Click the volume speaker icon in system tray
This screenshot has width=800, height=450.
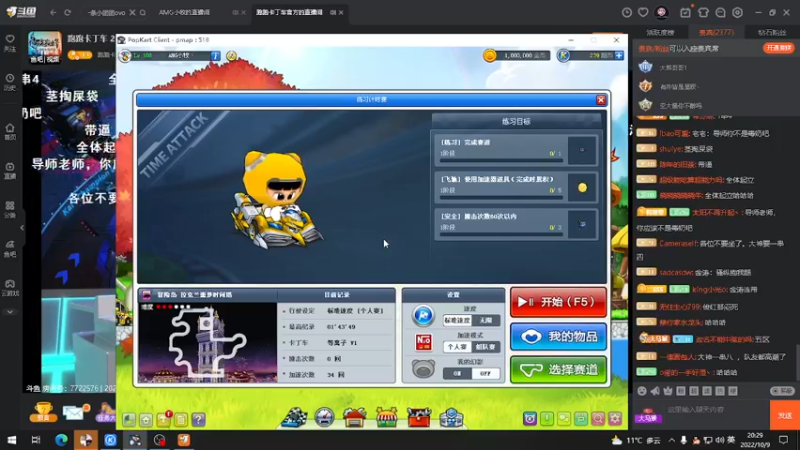tap(720, 440)
